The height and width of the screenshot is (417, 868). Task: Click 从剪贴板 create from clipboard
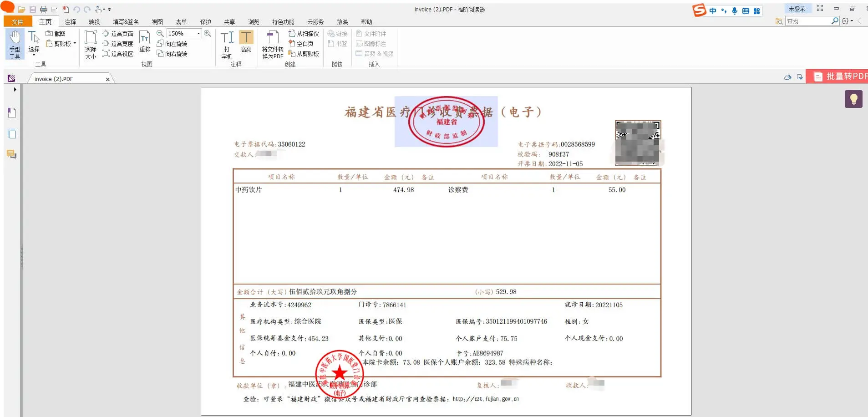(304, 54)
